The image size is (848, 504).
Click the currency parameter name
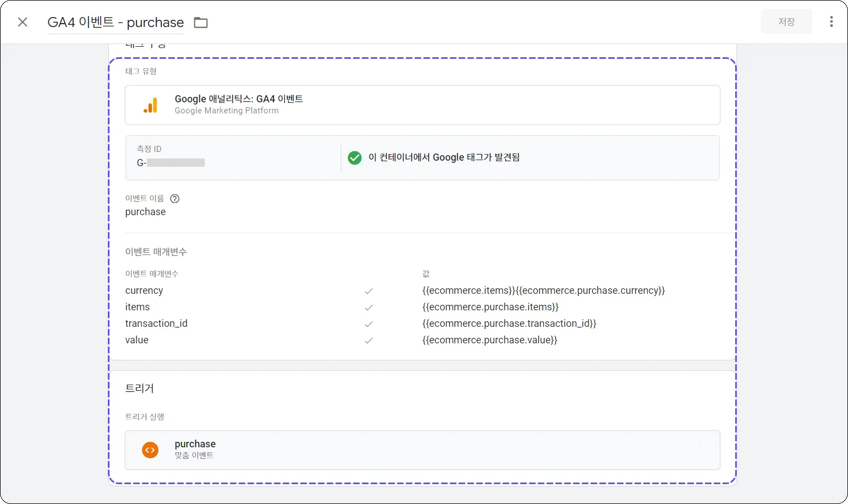pyautogui.click(x=144, y=291)
